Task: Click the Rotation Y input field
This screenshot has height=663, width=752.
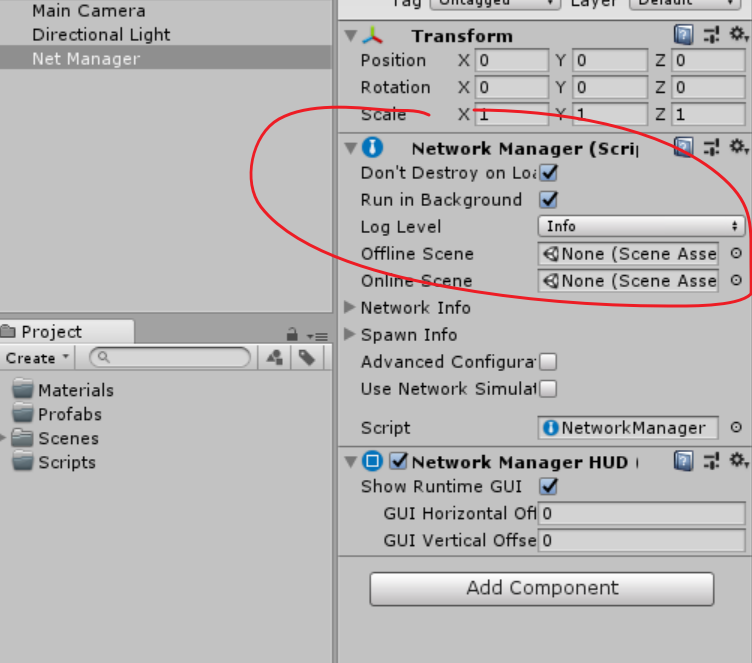Action: [610, 87]
